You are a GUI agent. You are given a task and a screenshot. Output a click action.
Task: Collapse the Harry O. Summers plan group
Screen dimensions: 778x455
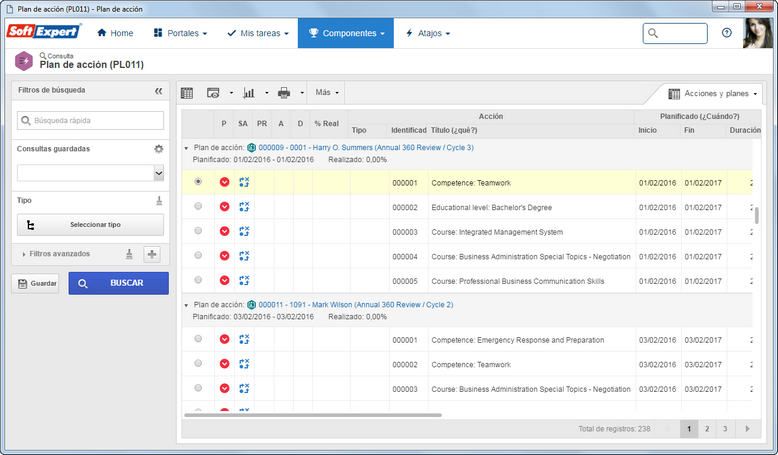click(186, 148)
